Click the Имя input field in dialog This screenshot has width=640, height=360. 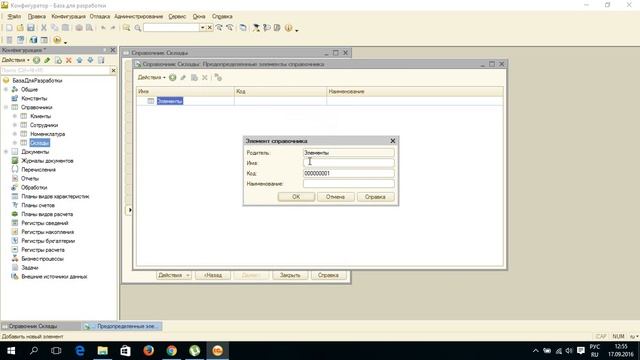pyautogui.click(x=349, y=163)
